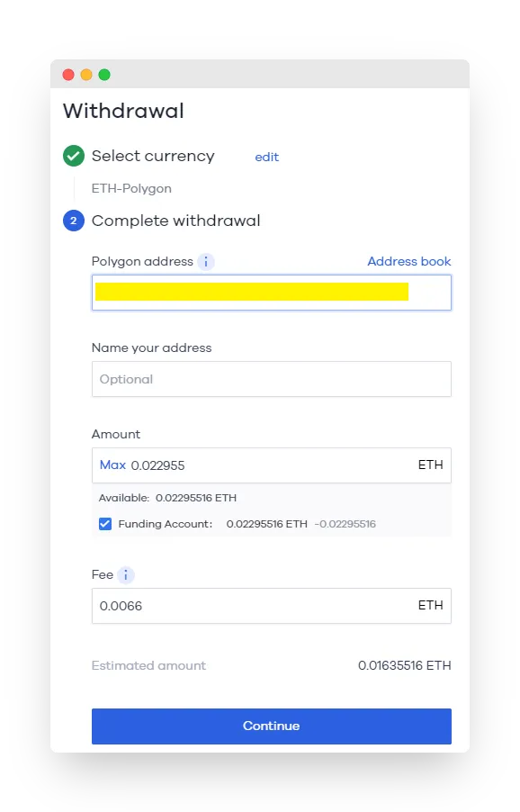This screenshot has height=812, width=520.
Task: Click the yellow minimize window button
Action: tap(86, 75)
